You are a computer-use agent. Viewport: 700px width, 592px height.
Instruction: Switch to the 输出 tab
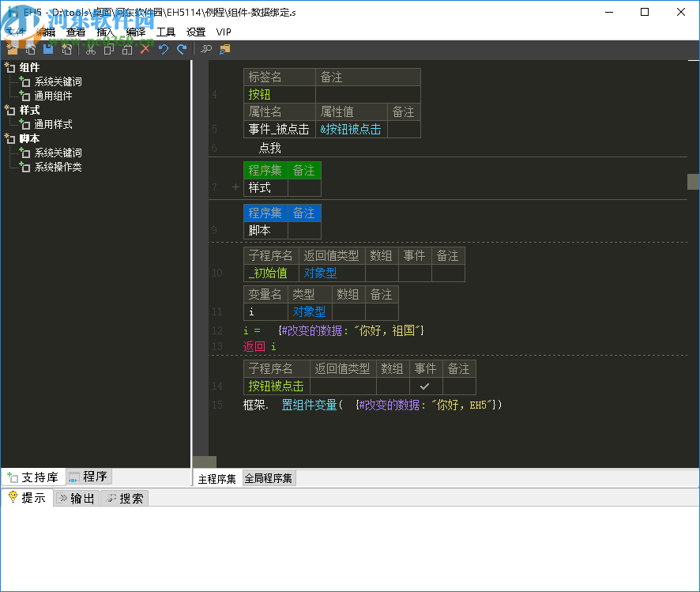coord(77,499)
